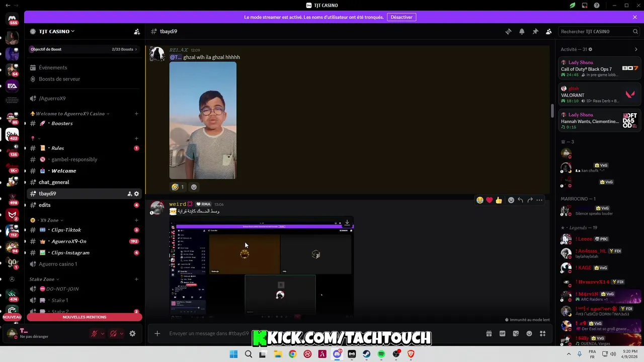644x362 pixels.
Task: Open the Rules channel
Action: coord(85,148)
